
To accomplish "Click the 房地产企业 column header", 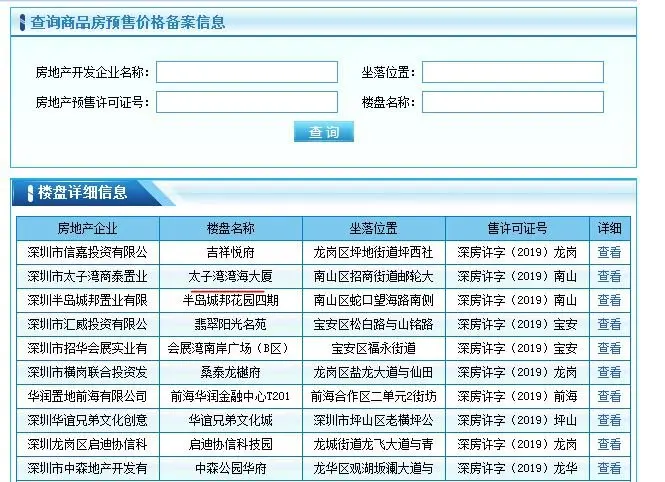I will 88,228.
